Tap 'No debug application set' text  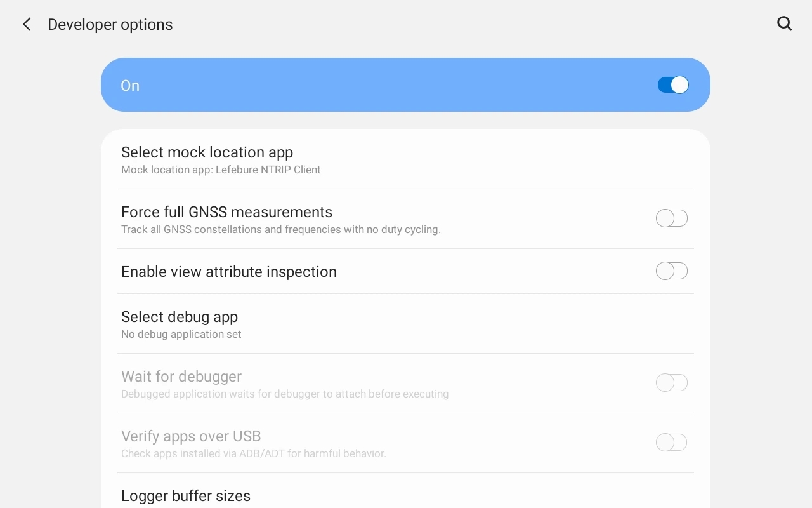(x=181, y=334)
